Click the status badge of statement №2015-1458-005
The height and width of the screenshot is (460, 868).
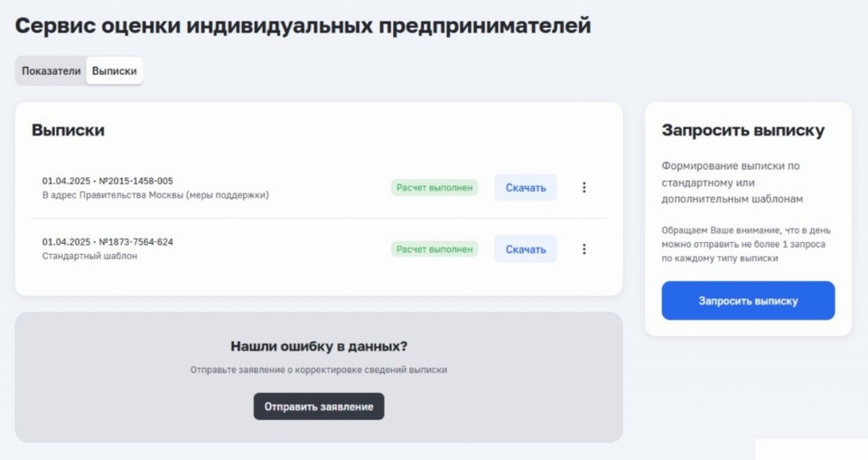click(434, 188)
